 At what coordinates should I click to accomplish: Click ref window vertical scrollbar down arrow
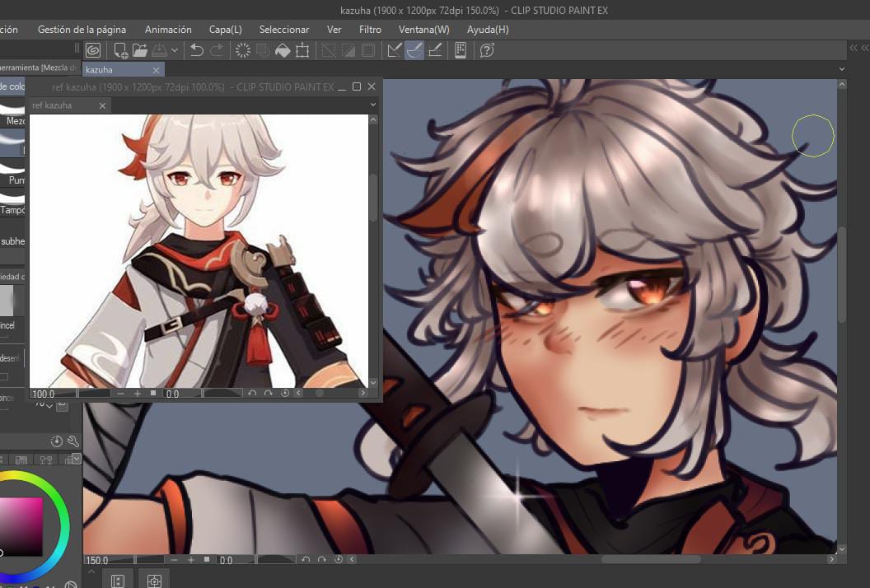point(373,383)
